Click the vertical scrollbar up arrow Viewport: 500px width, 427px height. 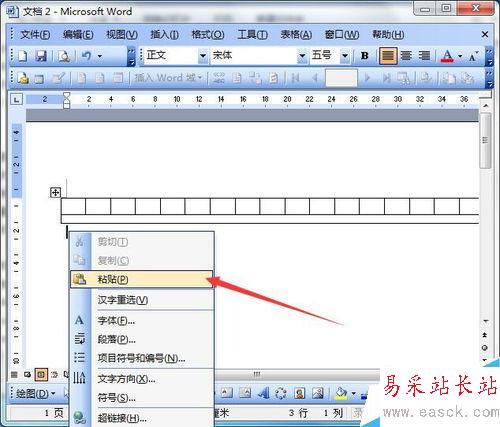tap(486, 106)
